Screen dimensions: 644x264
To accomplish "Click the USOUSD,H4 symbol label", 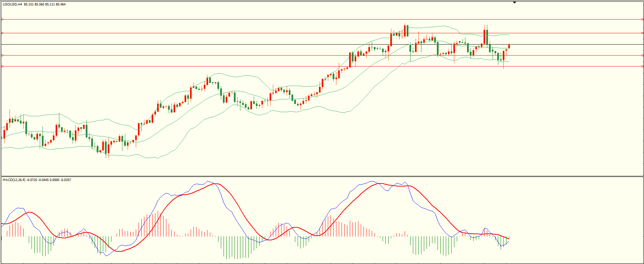I will coord(12,4).
